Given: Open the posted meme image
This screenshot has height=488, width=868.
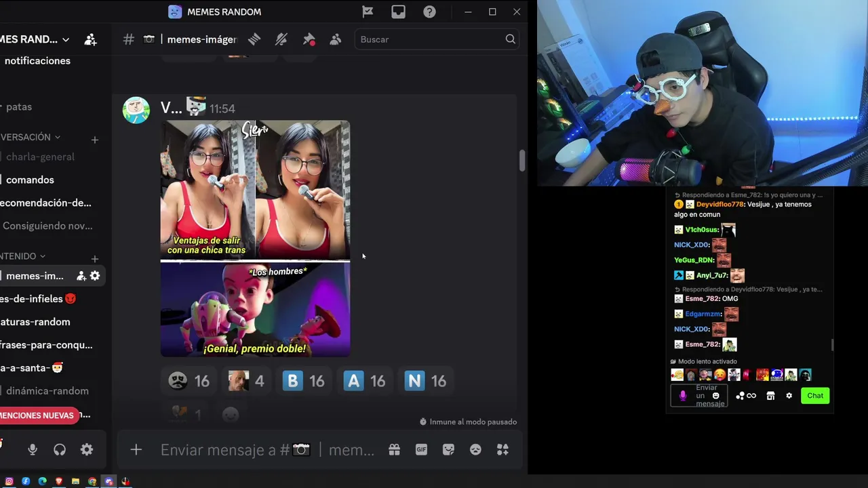Looking at the screenshot, I should click(x=255, y=239).
